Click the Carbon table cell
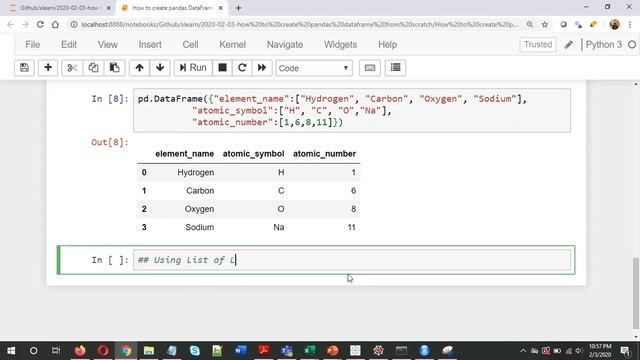Viewport: 640px width, 360px height. click(200, 191)
